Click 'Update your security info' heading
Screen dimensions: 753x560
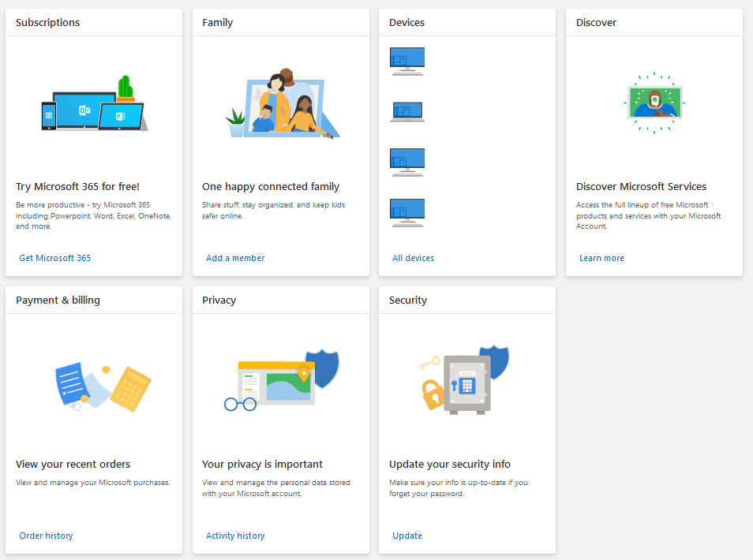click(449, 465)
